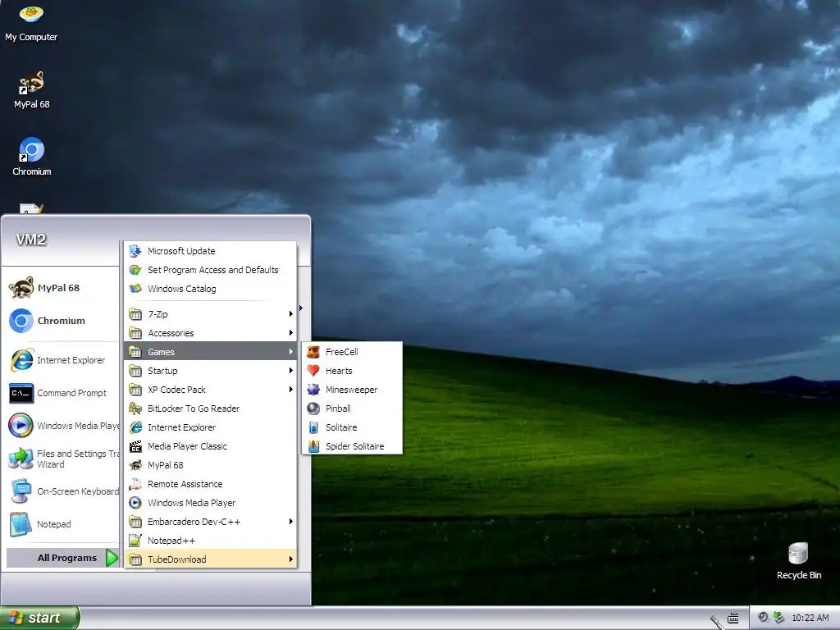Expand the Embarcadero Dev-C++ folder

coord(210,522)
